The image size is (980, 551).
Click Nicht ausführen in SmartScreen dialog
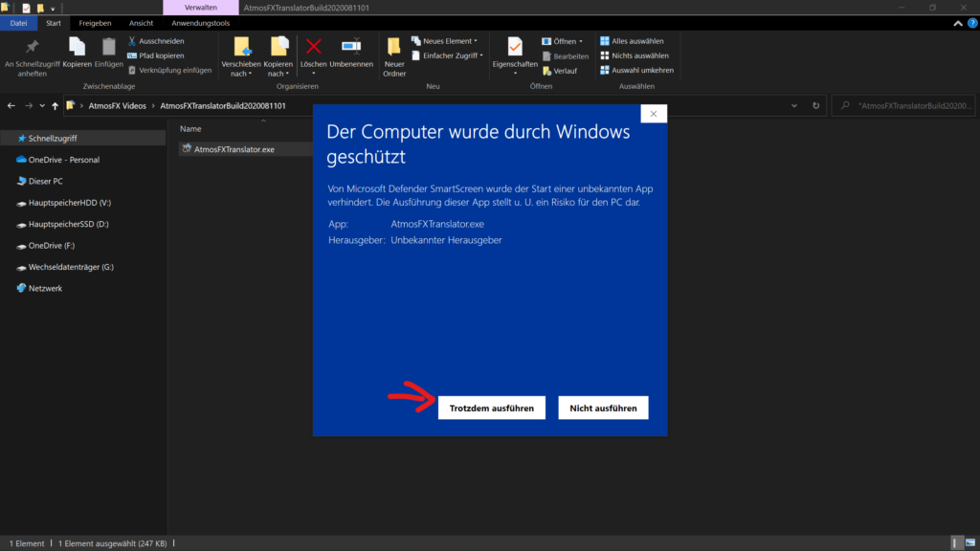603,408
